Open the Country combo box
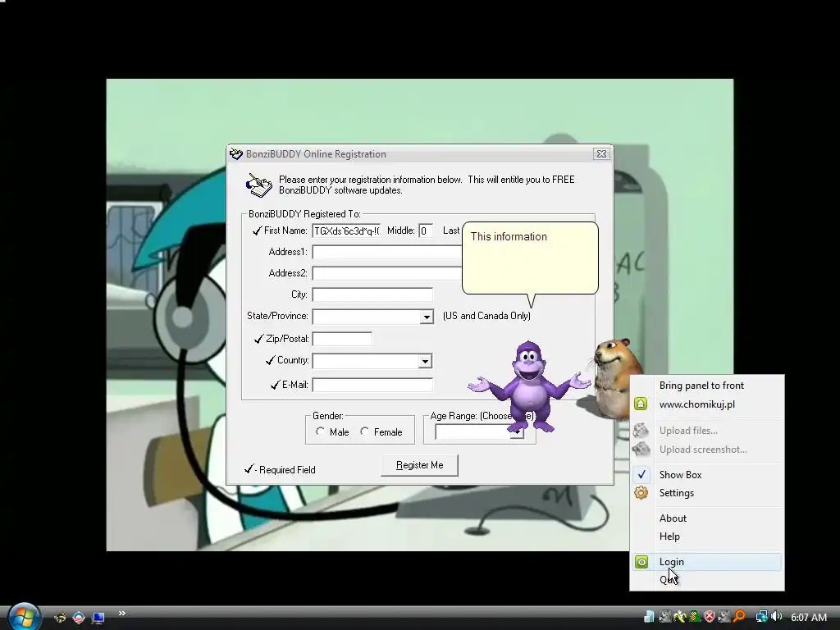 (x=372, y=361)
